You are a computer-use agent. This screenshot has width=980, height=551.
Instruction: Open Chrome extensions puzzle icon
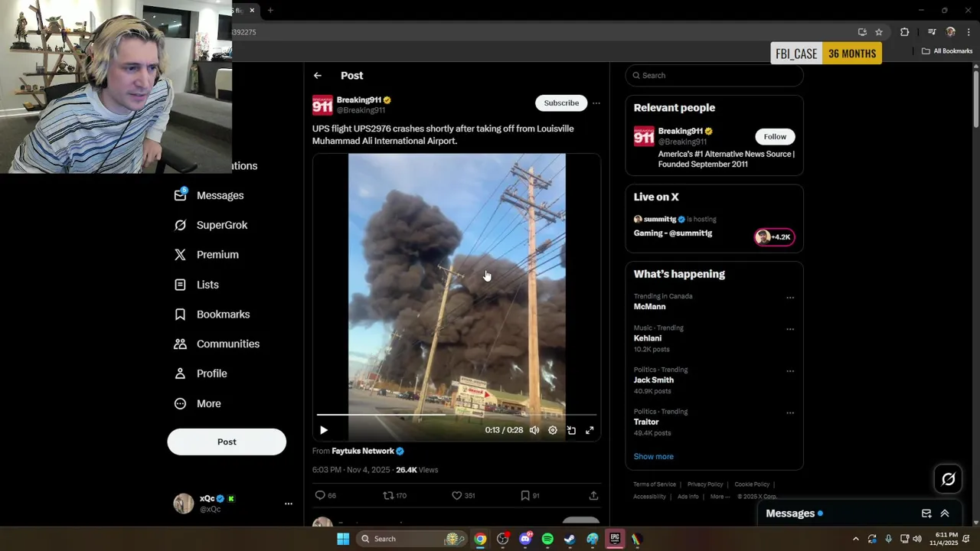click(905, 32)
